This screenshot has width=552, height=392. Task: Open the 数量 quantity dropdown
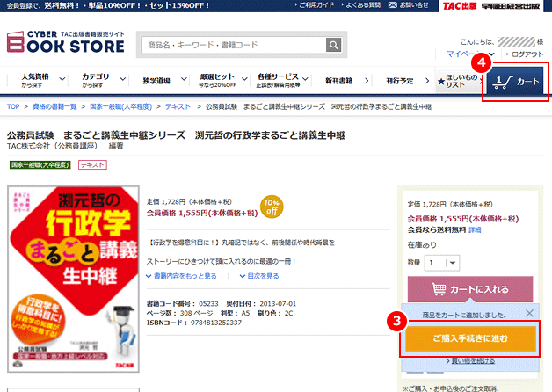tap(442, 263)
